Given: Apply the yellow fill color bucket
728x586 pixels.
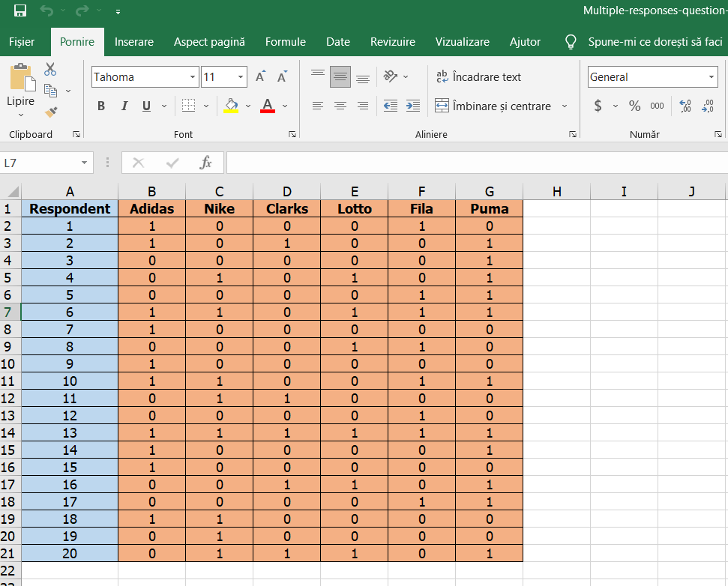Looking at the screenshot, I should pyautogui.click(x=231, y=106).
